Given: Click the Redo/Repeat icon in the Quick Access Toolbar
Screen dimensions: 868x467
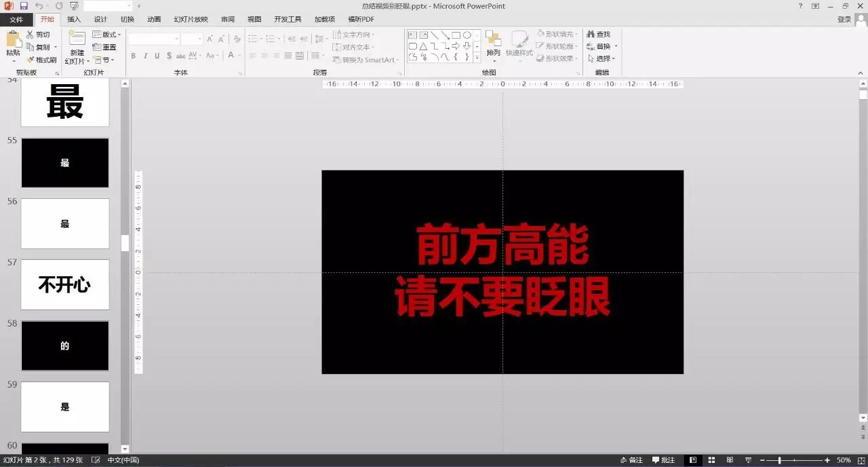Looking at the screenshot, I should click(59, 5).
